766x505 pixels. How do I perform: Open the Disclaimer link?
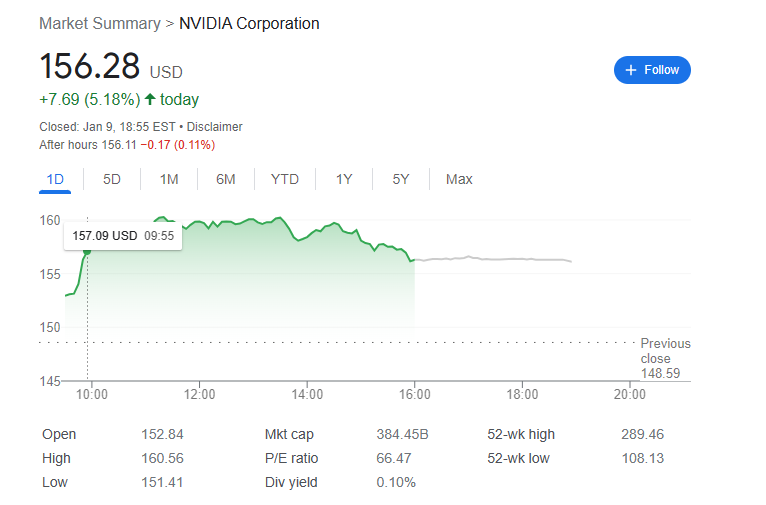click(214, 127)
